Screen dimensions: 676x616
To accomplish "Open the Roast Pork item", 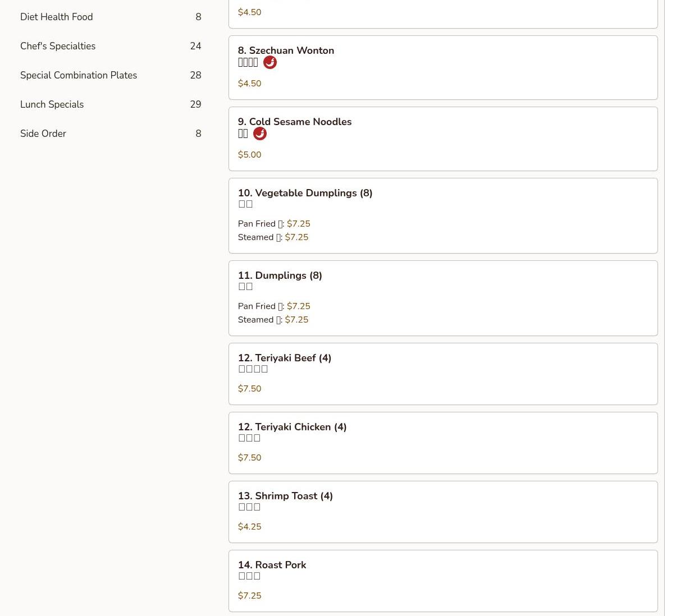I will (x=272, y=565).
